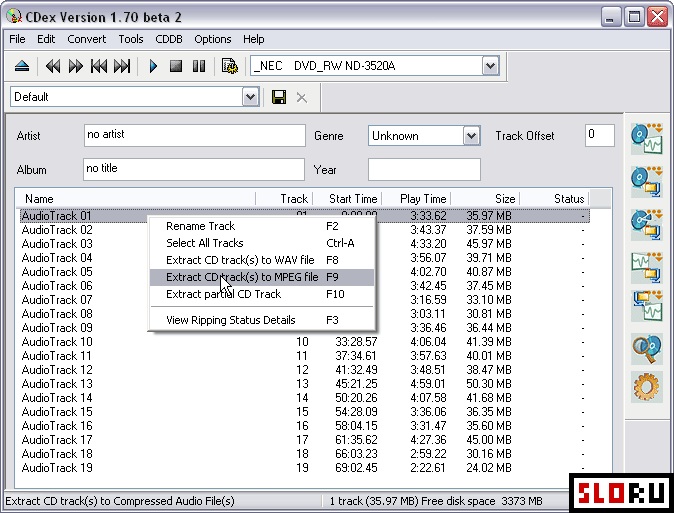Select the AudioTrack 01 row
This screenshot has height=513, width=674.
(305, 216)
